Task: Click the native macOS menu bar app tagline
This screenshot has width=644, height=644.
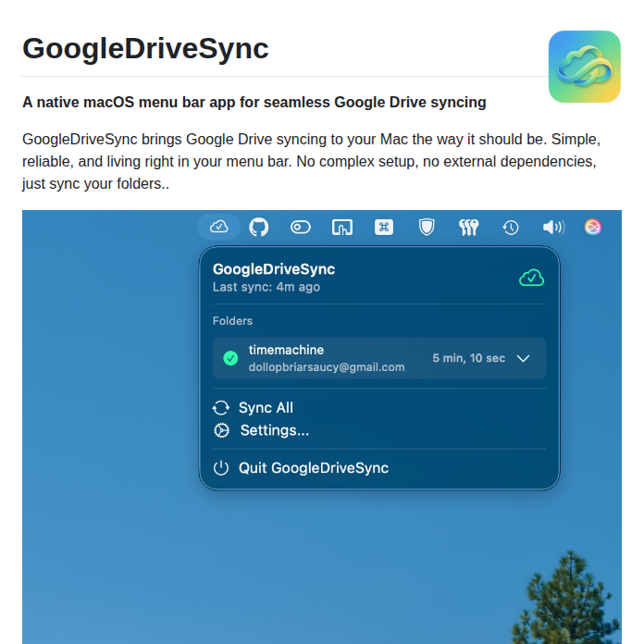Action: tap(254, 103)
